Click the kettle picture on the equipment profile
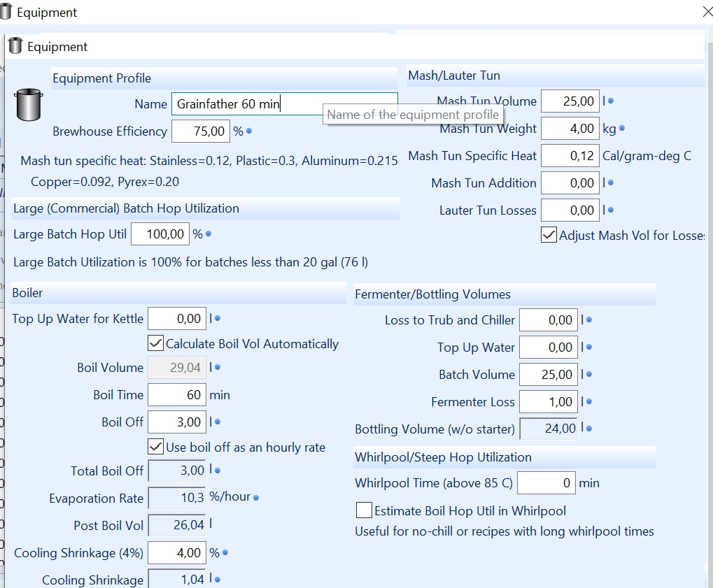This screenshot has height=588, width=713. [28, 106]
